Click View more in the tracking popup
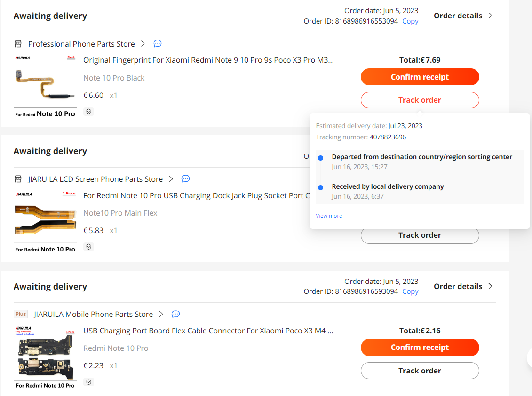The height and width of the screenshot is (396, 532). (x=329, y=216)
